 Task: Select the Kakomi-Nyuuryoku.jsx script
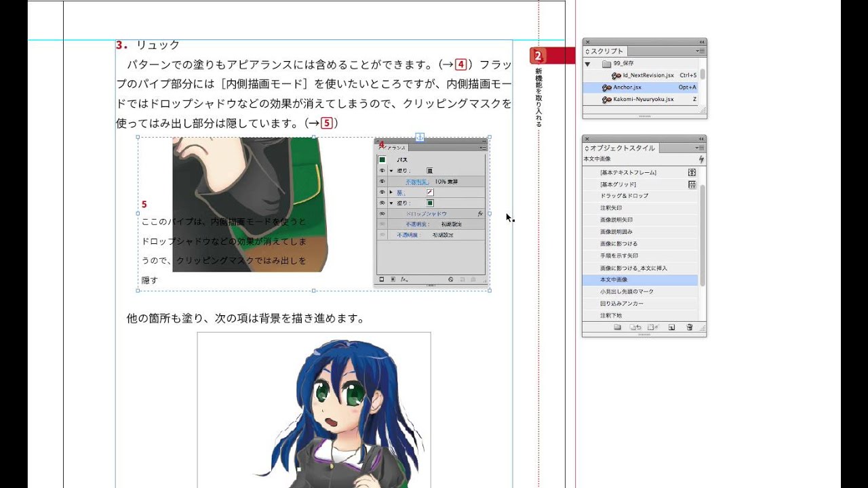(x=641, y=100)
